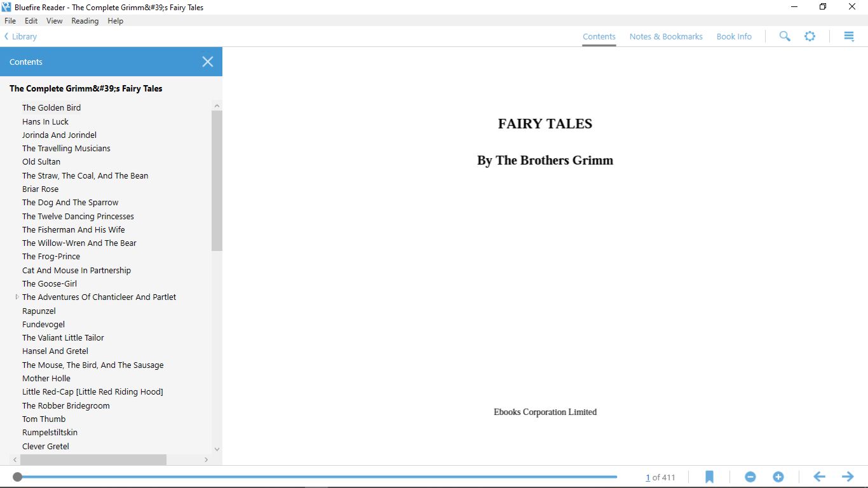Go back to Library
868x488 pixels.
coord(20,37)
